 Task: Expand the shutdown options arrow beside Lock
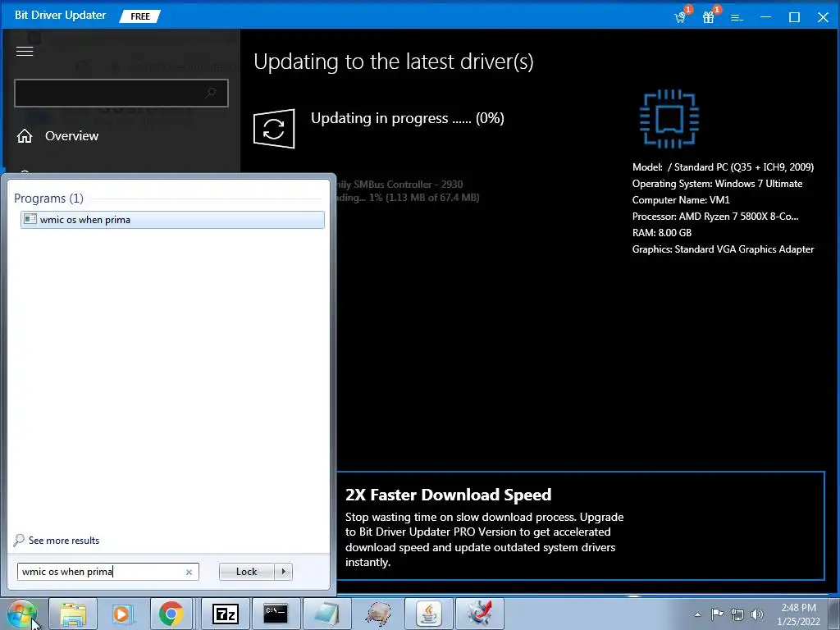click(x=283, y=572)
